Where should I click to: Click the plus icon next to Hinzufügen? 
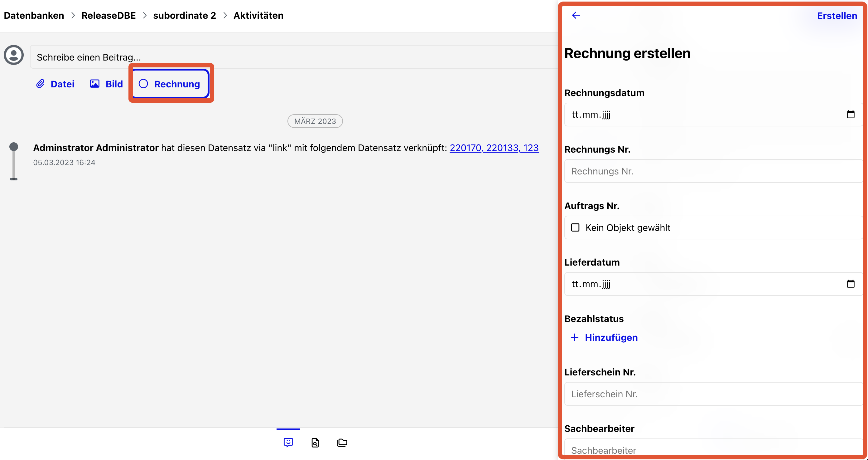[x=575, y=337]
